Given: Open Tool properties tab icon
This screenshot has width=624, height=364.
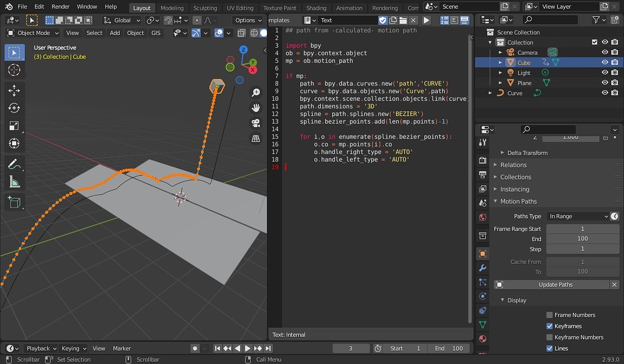Looking at the screenshot, I should click(483, 142).
